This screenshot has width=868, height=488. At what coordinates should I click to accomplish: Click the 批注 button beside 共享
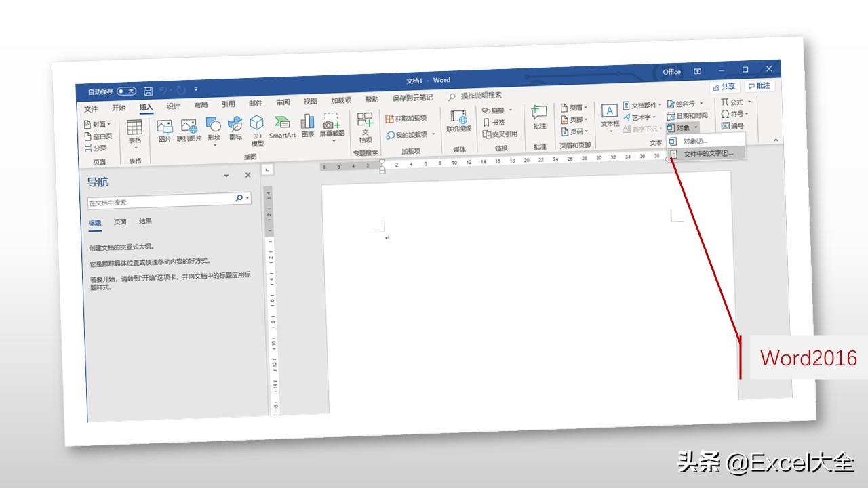759,86
